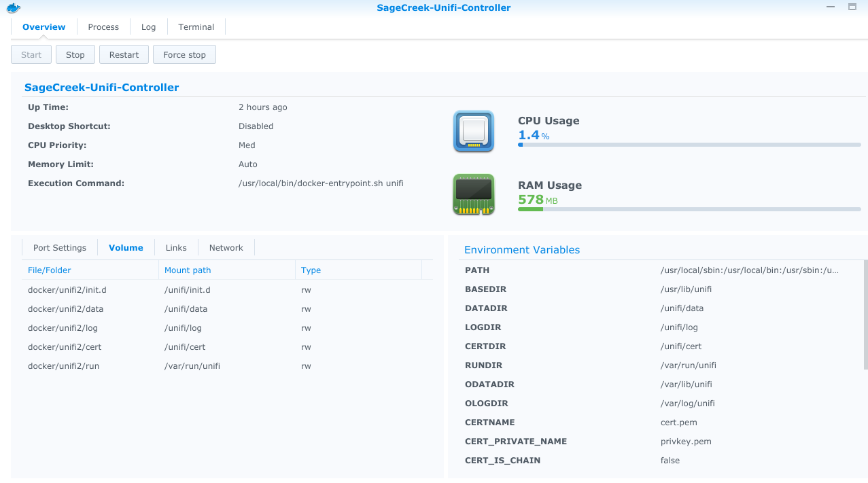Open the Port Settings tab

[x=59, y=247]
